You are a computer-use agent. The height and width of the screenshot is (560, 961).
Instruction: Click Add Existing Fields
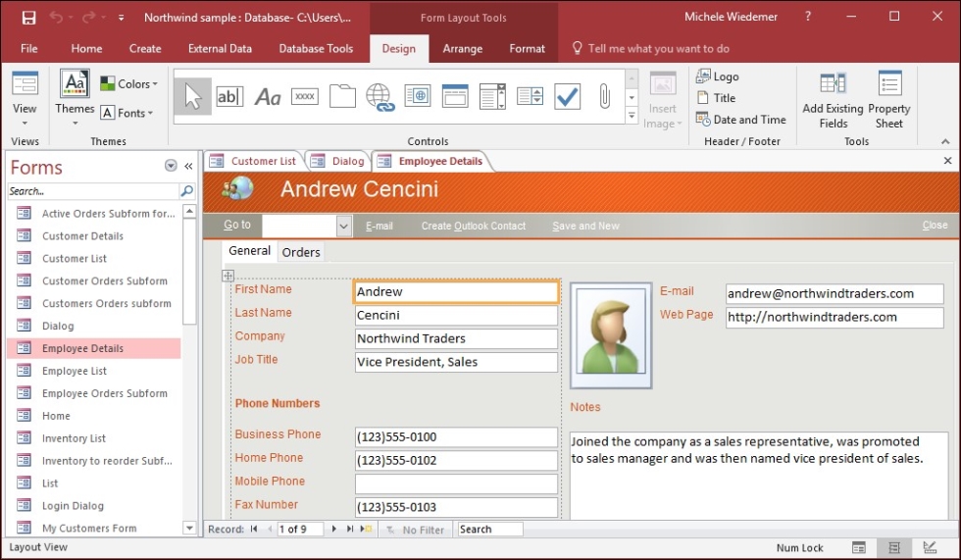click(833, 100)
